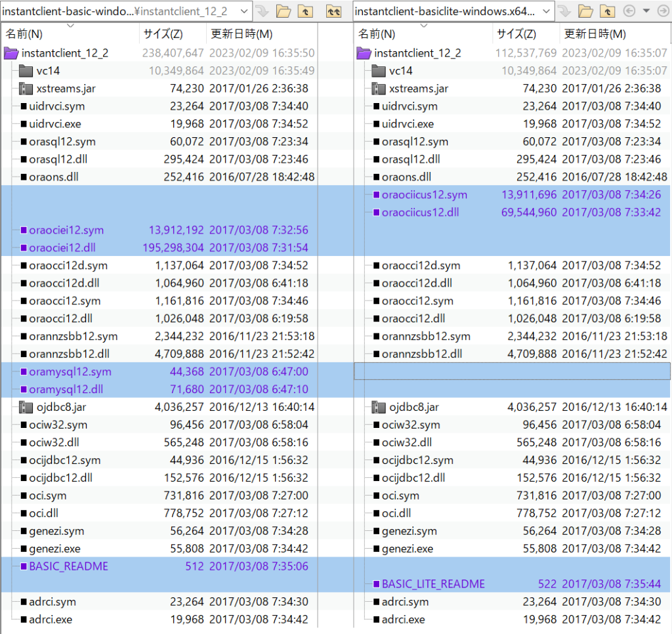This screenshot has height=634, width=672.
Task: Select the vc14 folder in left pane
Action: tap(49, 71)
